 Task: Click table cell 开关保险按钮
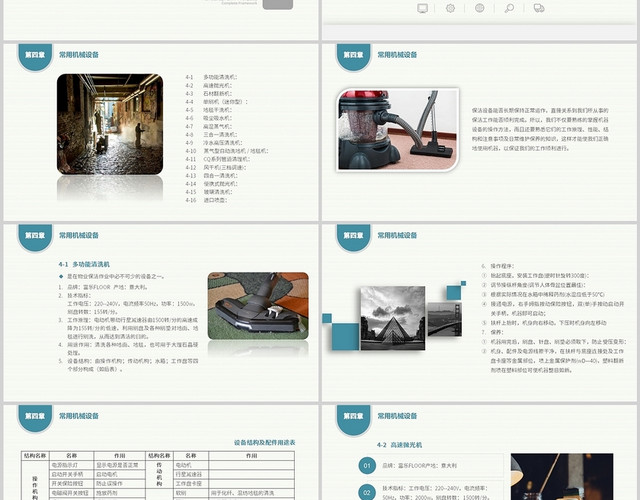(71, 483)
